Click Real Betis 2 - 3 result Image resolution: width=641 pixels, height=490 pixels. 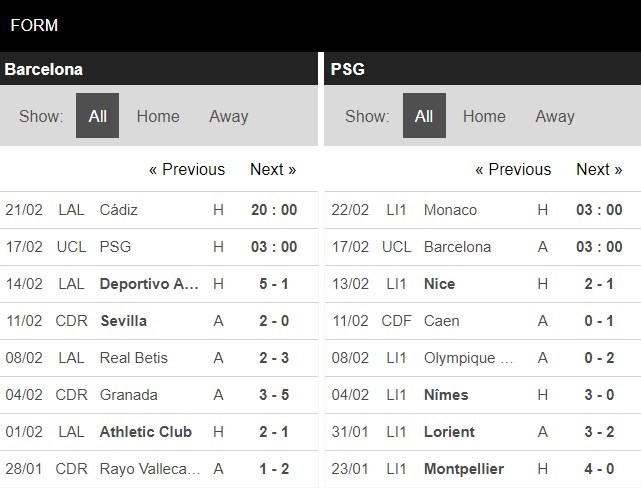pos(273,358)
